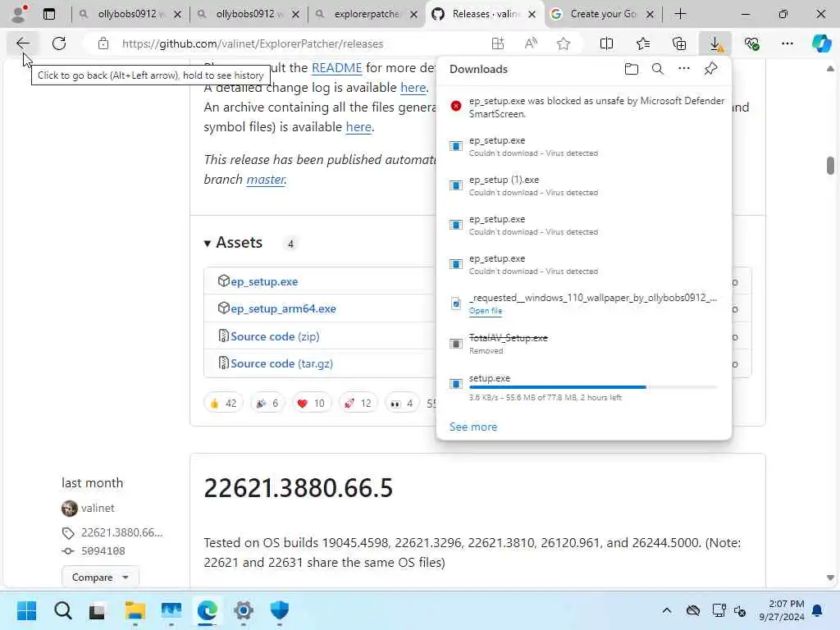Open taskbar clock showing 2:07 PM

pyautogui.click(x=782, y=610)
